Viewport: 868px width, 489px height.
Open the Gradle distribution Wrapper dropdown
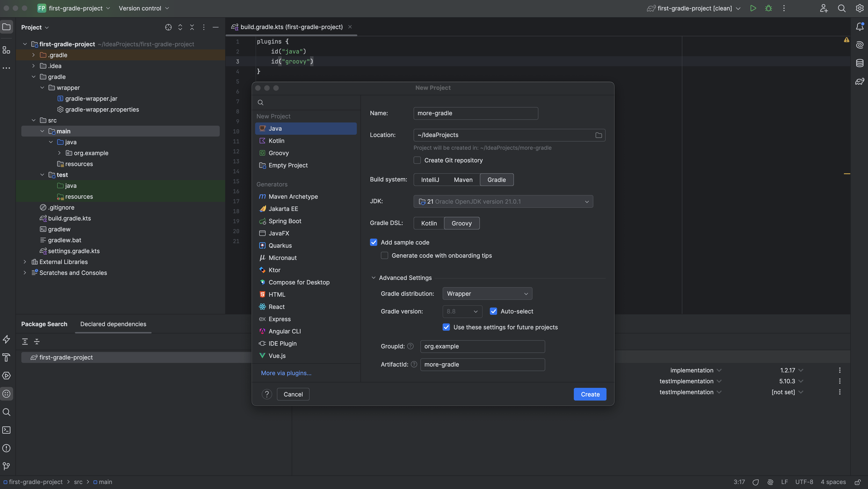487,294
